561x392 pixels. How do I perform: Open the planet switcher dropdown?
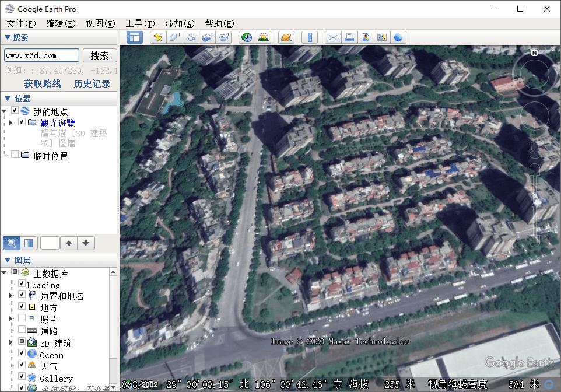pos(286,37)
